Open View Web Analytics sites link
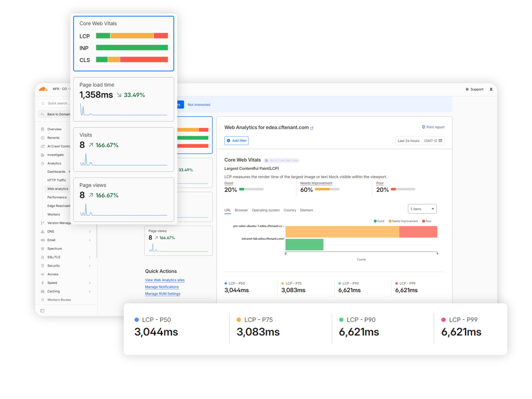This screenshot has height=399, width=532. click(165, 280)
